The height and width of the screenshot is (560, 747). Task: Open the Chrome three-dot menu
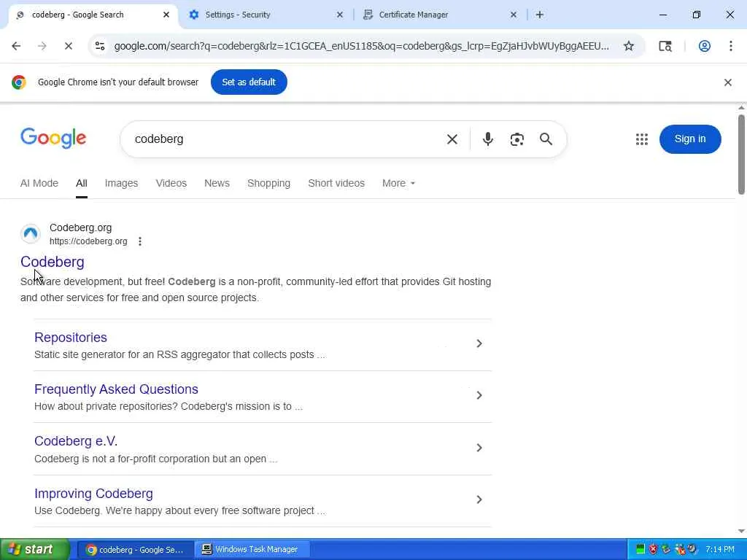[731, 46]
